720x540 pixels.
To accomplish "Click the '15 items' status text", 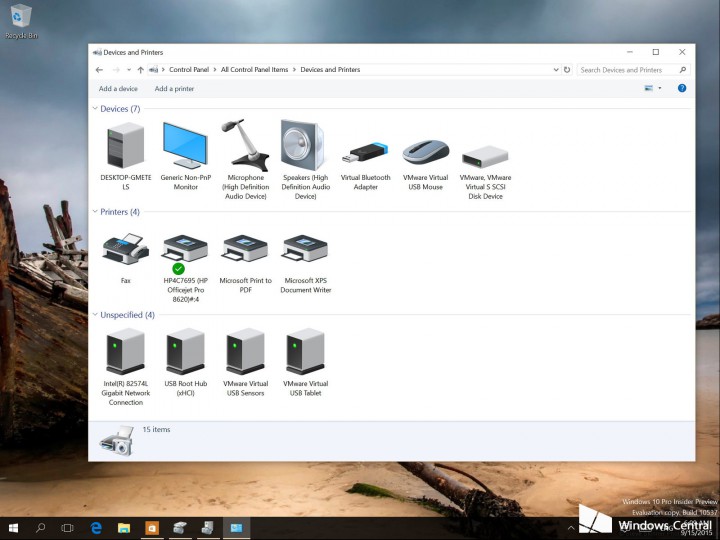I will coord(156,429).
